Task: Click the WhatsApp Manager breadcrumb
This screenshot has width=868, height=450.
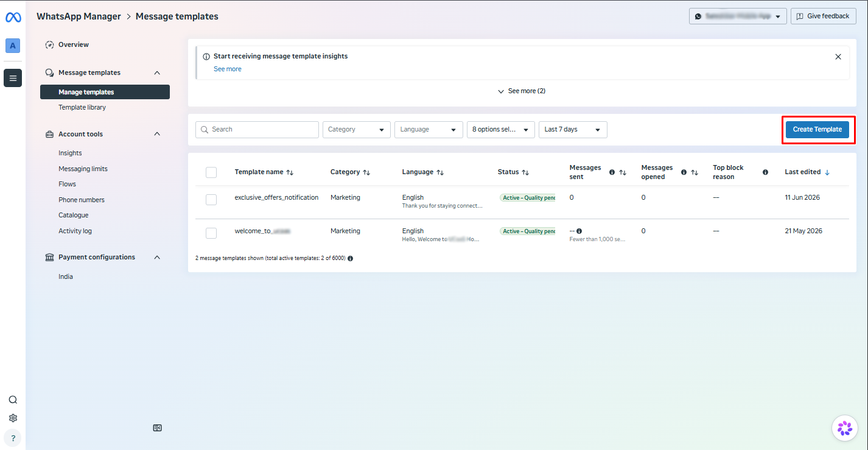Action: 79,16
